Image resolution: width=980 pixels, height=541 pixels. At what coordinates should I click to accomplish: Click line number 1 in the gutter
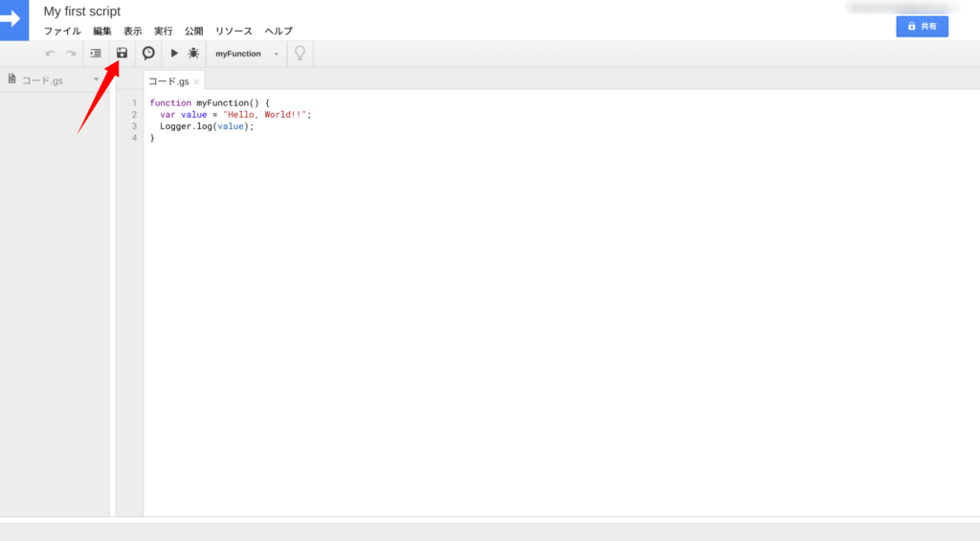tap(134, 102)
